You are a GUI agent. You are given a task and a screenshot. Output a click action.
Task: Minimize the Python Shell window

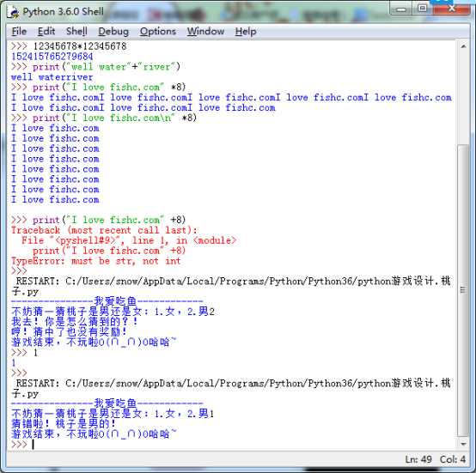401,9
